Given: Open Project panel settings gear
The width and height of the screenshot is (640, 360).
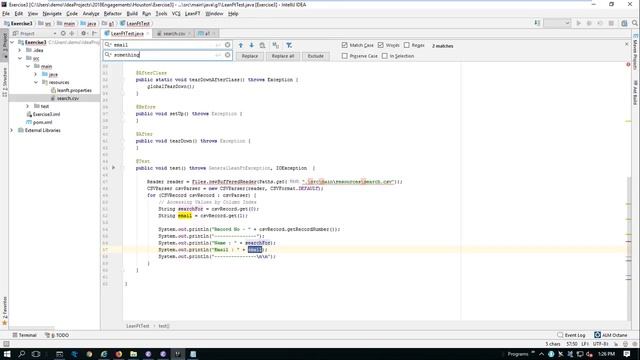Looking at the screenshot, I should coord(84,33).
